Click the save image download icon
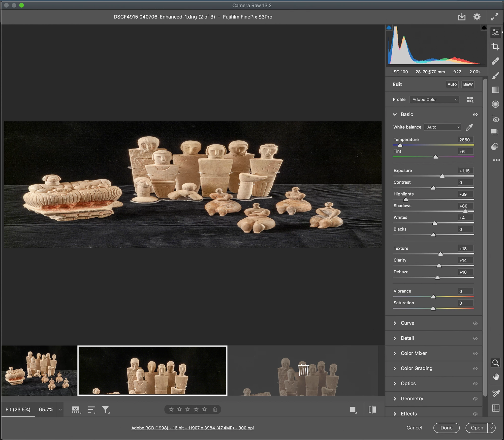Viewport: 504px width, 440px height. tap(462, 17)
